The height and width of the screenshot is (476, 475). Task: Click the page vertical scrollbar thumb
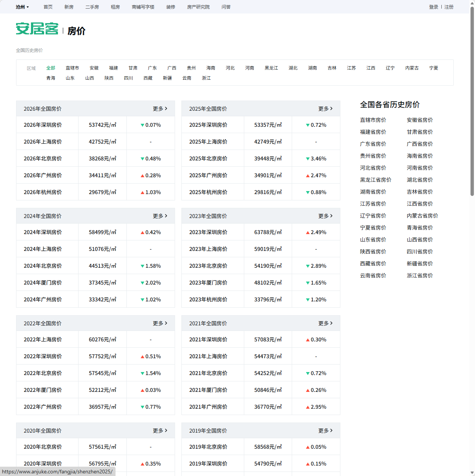(x=472, y=101)
